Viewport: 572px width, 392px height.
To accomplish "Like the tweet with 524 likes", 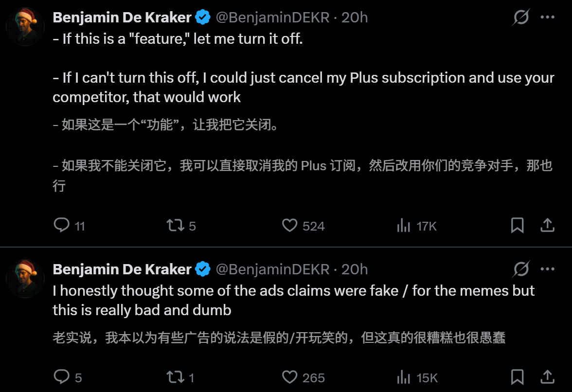I will tap(290, 226).
